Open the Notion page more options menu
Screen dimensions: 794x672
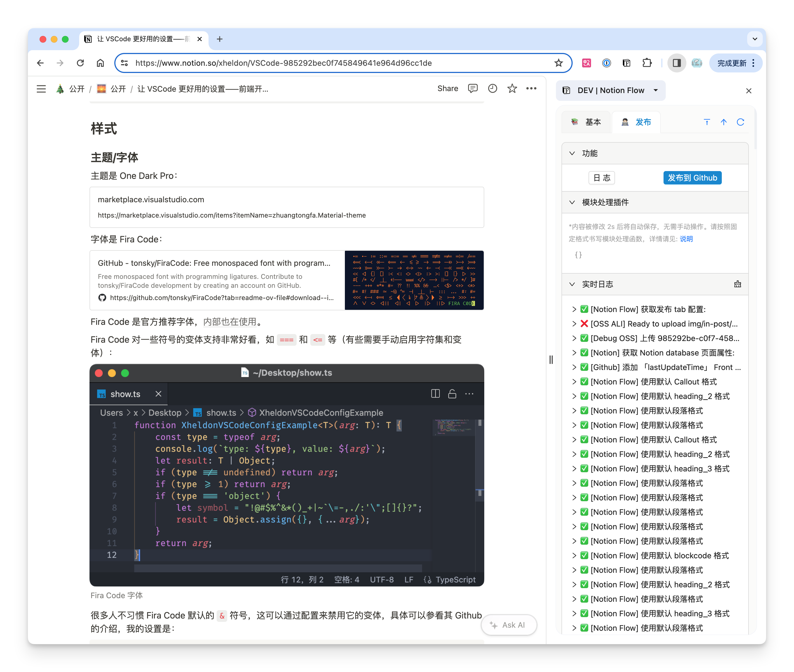(x=531, y=88)
